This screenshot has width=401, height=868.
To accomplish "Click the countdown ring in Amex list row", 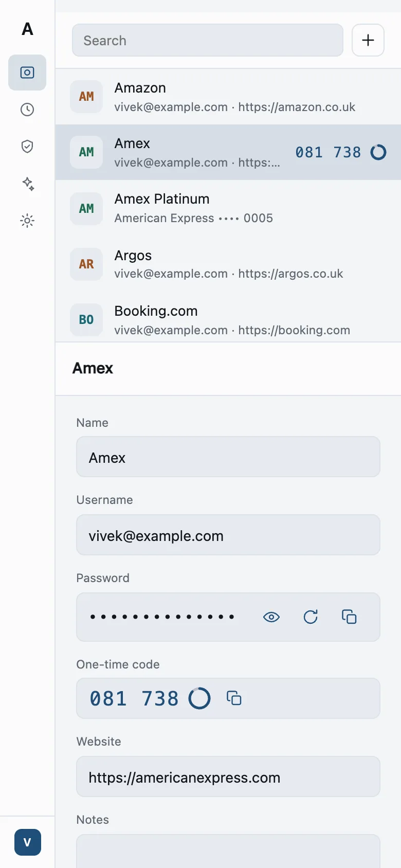I will [378, 152].
